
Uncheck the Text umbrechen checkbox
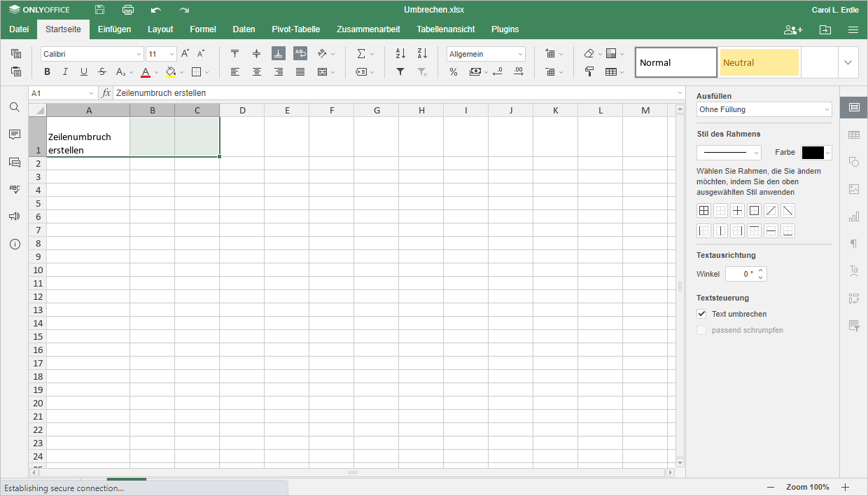(702, 314)
